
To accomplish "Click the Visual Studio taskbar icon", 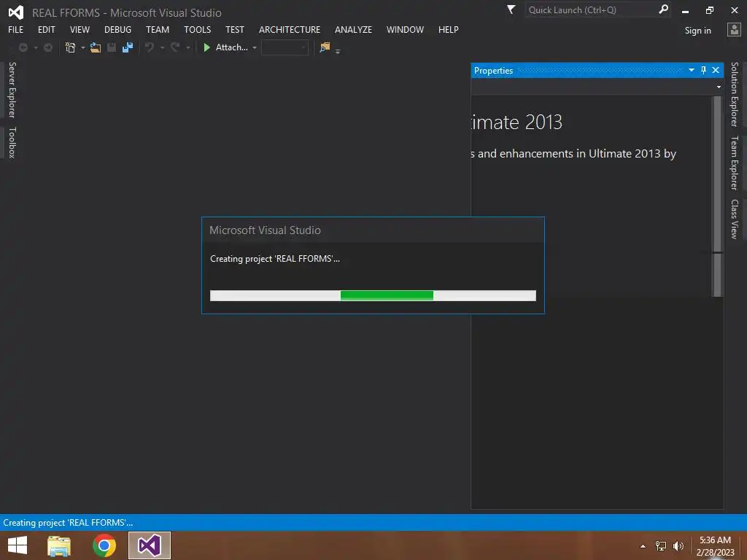I will [x=149, y=545].
